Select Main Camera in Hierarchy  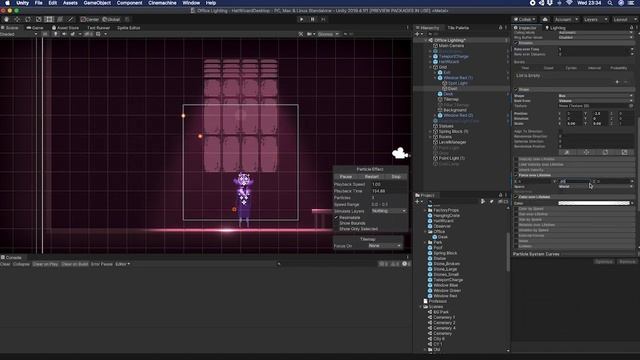tap(451, 46)
